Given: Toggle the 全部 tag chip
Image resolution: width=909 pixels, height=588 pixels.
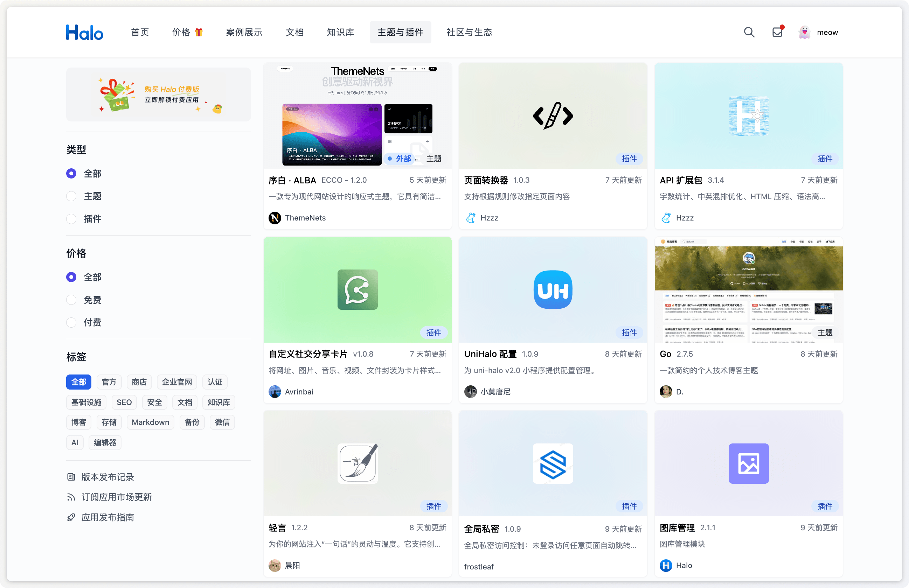Looking at the screenshot, I should click(79, 382).
